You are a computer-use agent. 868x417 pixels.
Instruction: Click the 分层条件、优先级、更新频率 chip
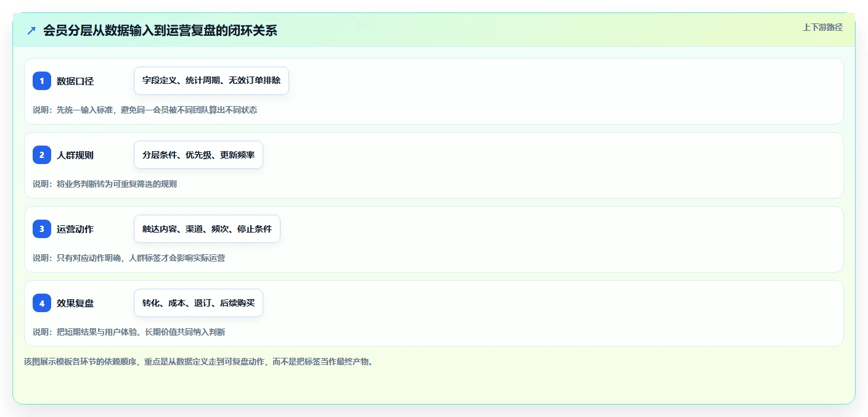tap(199, 155)
